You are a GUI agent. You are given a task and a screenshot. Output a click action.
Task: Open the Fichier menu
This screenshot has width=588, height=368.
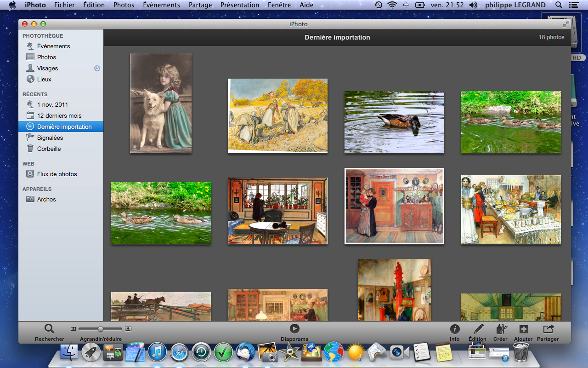tap(64, 5)
